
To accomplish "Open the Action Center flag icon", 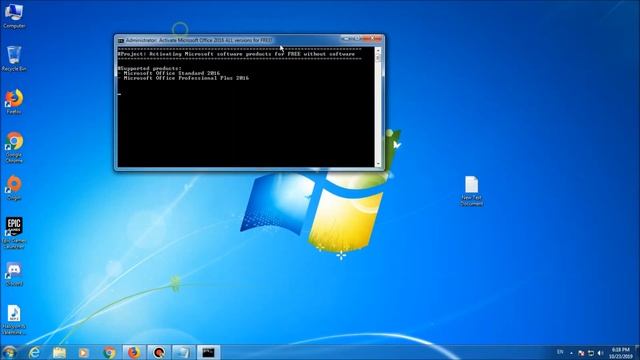I will click(x=581, y=353).
